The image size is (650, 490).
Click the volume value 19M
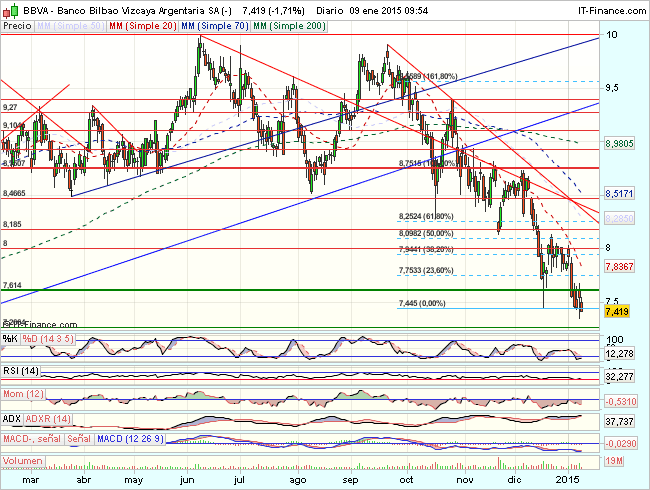click(x=614, y=461)
